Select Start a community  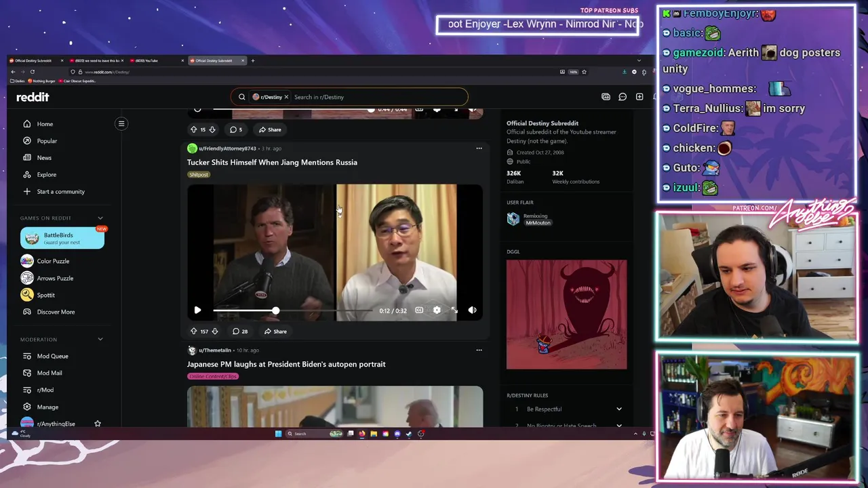[62, 192]
